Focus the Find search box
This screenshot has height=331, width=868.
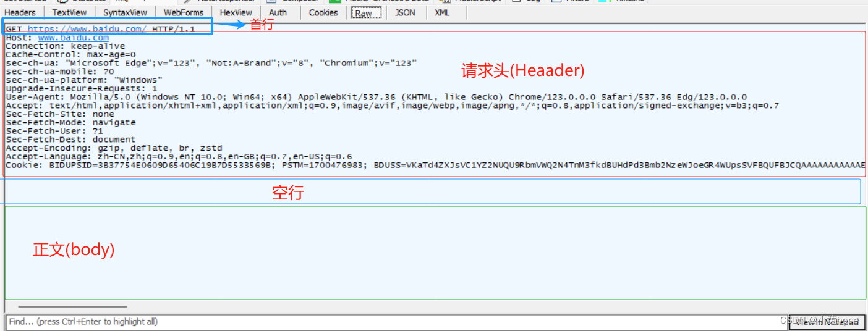pos(396,322)
